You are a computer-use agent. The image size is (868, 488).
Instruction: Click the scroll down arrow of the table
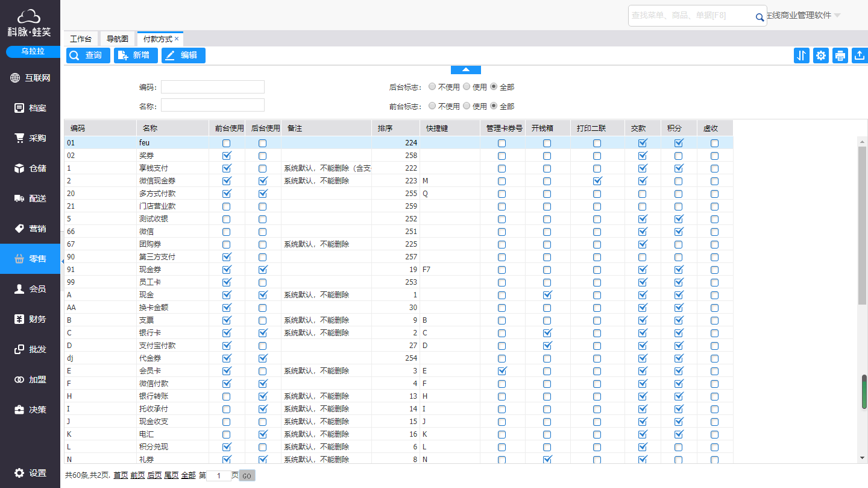point(862,458)
